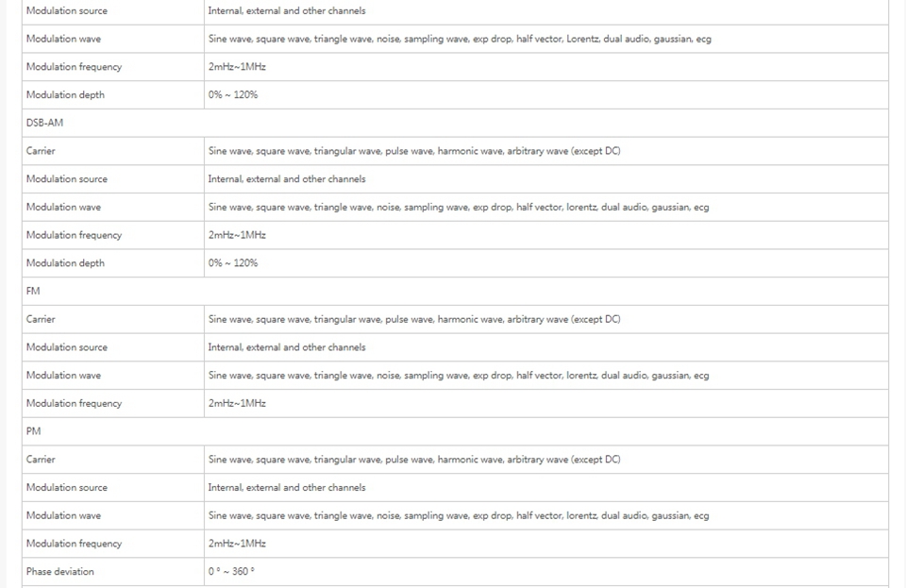Click the 2mHz~1MHz value in PM section

pos(237,544)
